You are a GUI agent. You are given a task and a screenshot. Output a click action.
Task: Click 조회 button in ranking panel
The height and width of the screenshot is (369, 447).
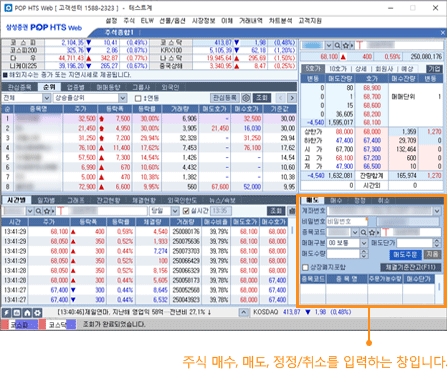pos(262,98)
